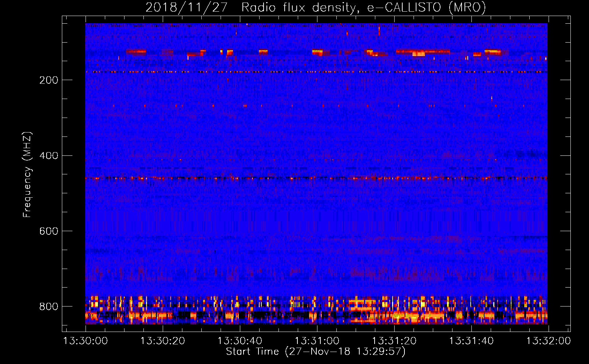The width and height of the screenshot is (589, 364).
Task: Click the '800' frequency tick label
Action: click(x=49, y=307)
